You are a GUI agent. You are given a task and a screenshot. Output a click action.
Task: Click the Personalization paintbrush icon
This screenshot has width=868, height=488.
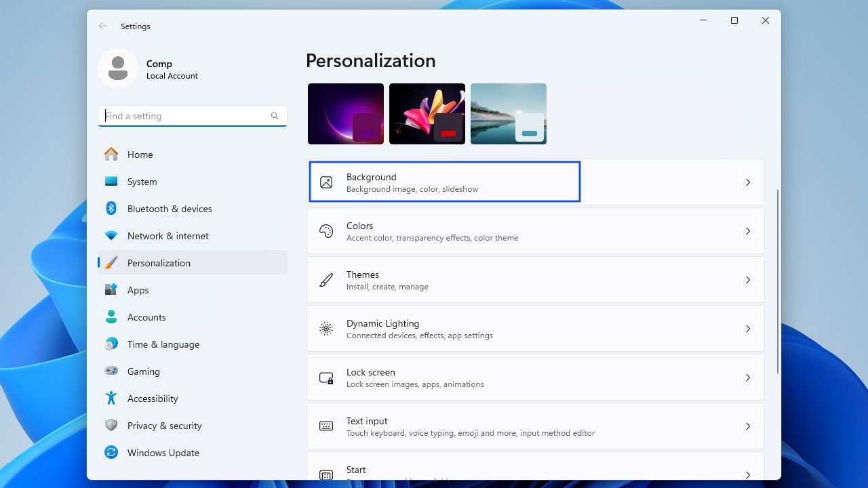(111, 263)
